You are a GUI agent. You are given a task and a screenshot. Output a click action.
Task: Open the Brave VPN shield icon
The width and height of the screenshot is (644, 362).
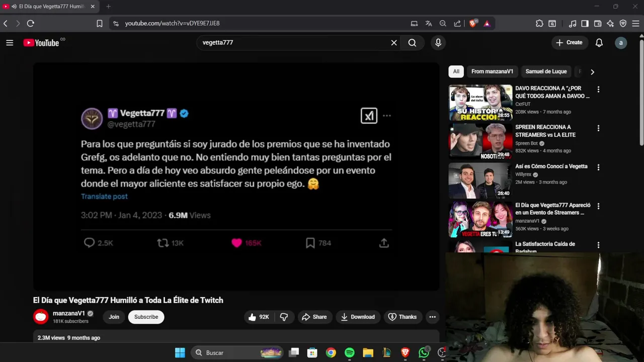coord(623,23)
